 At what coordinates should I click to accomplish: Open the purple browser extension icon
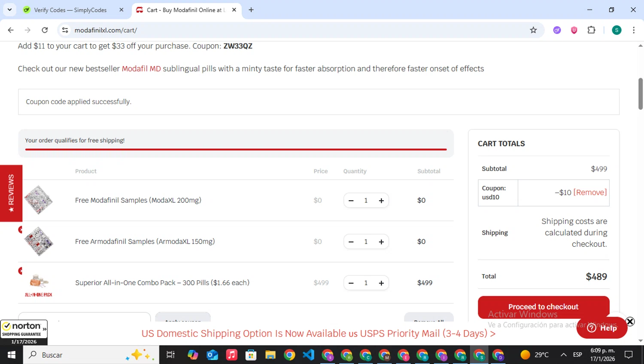click(557, 30)
